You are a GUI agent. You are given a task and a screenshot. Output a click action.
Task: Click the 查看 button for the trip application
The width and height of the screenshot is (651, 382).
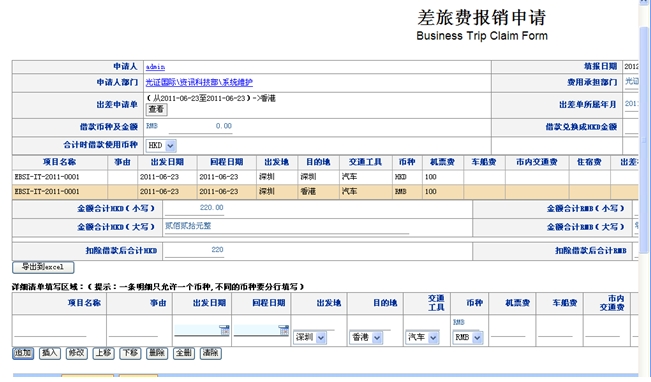157,109
